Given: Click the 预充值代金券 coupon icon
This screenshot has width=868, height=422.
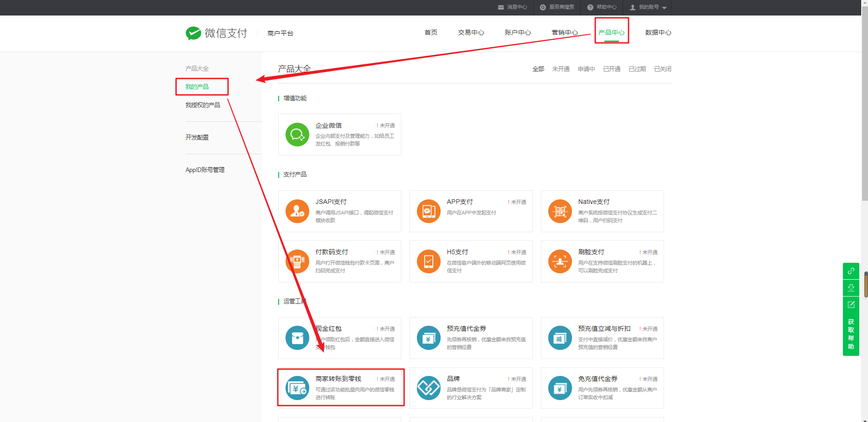Looking at the screenshot, I should 429,338.
